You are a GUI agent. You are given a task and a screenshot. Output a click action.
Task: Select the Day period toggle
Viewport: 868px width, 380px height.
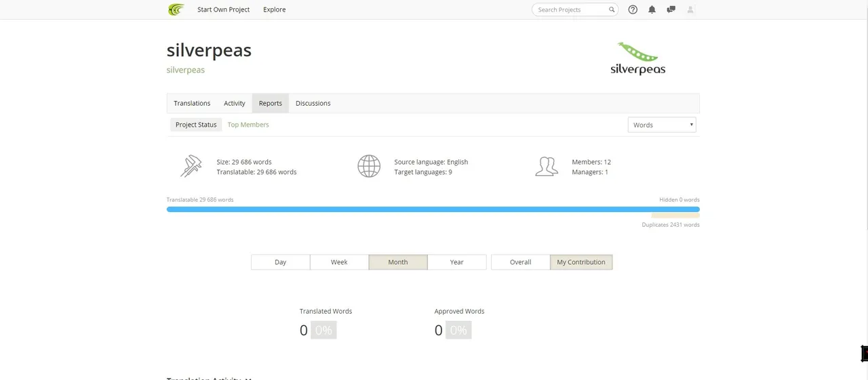[281, 262]
